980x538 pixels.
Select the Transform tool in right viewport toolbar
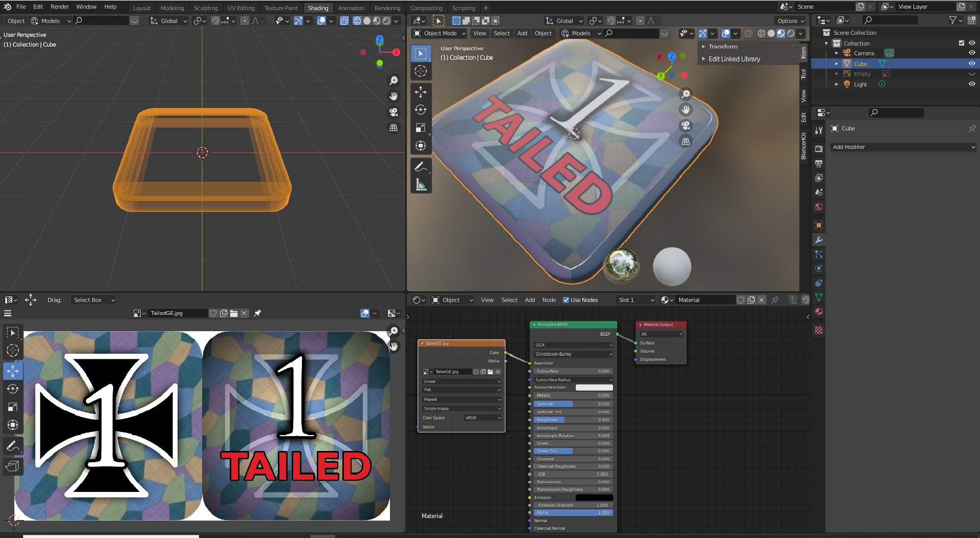click(x=421, y=145)
